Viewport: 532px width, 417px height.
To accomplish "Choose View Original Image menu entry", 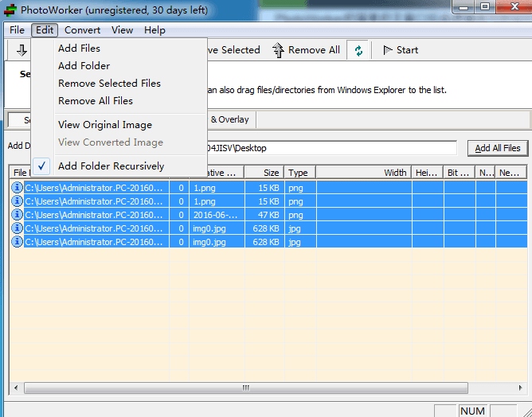I will click(x=104, y=125).
